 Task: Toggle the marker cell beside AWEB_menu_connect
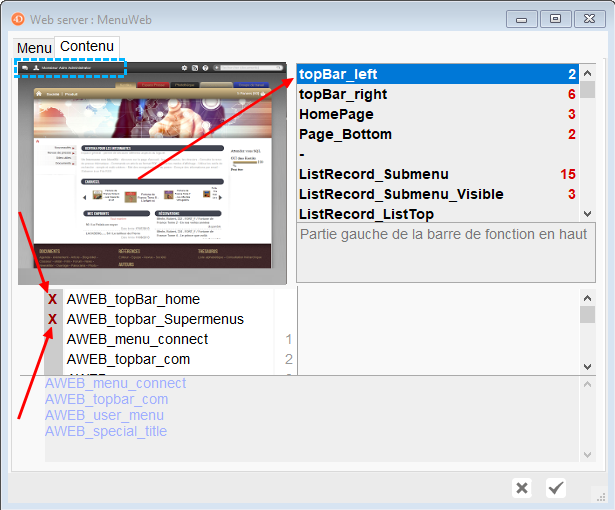[53, 339]
